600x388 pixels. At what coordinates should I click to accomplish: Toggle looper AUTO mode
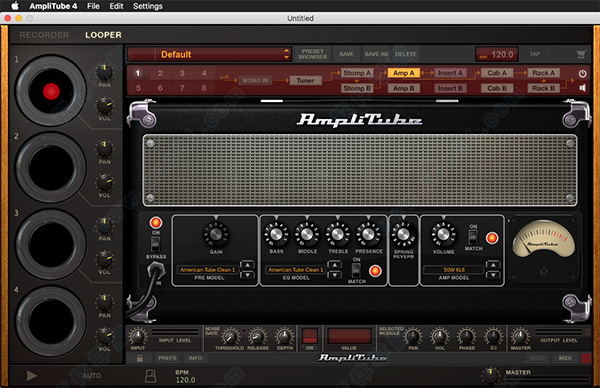(91, 376)
